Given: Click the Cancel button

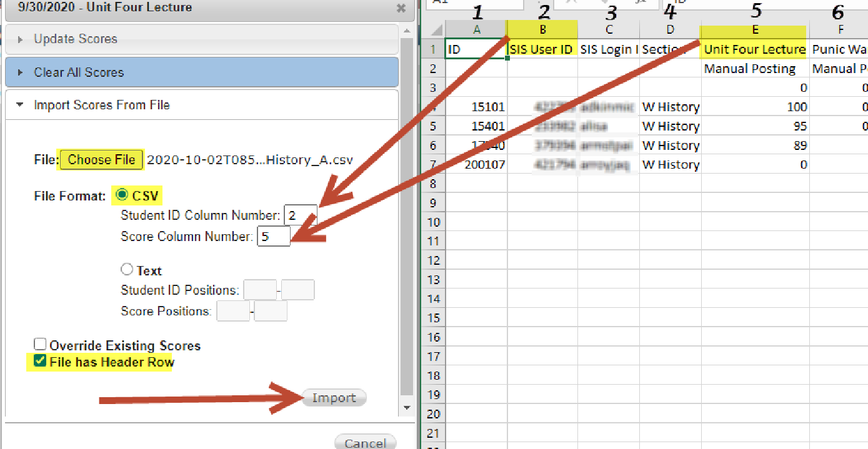Looking at the screenshot, I should [365, 443].
